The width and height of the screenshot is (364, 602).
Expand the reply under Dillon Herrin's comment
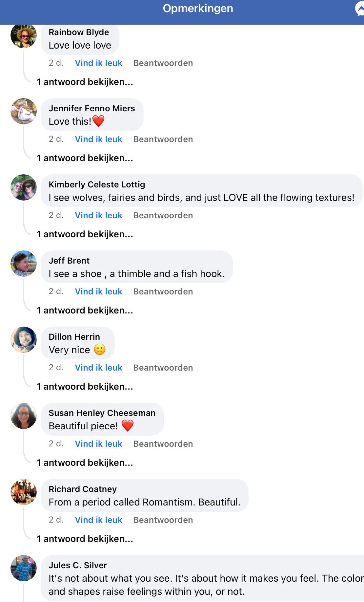[85, 387]
